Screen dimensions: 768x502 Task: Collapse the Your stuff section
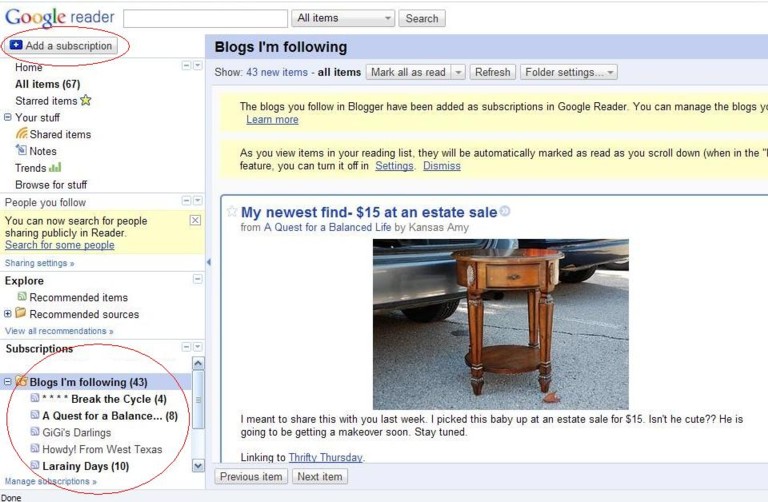point(7,117)
